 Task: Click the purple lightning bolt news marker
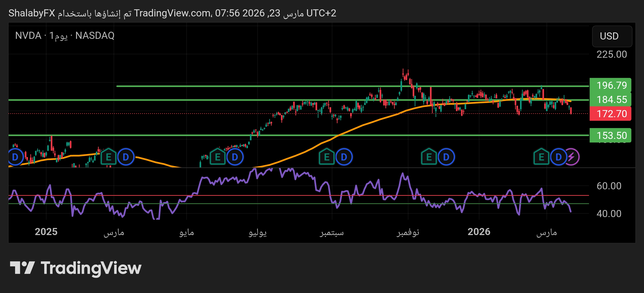pos(572,157)
